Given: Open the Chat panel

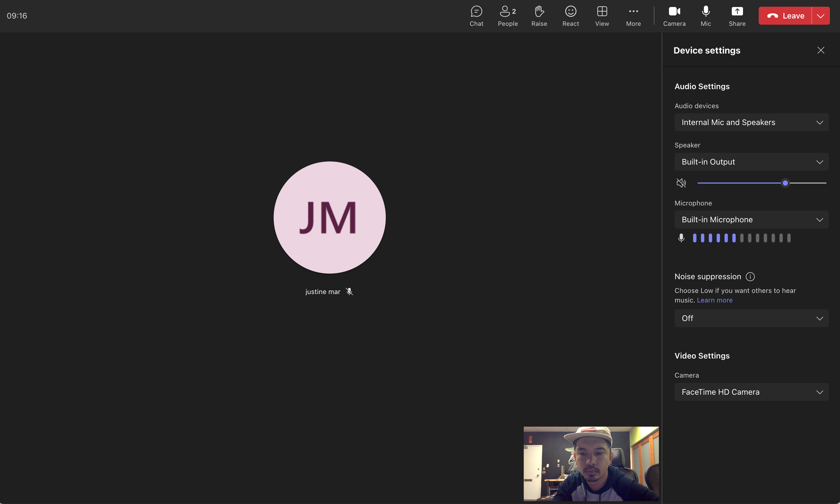Looking at the screenshot, I should [476, 16].
